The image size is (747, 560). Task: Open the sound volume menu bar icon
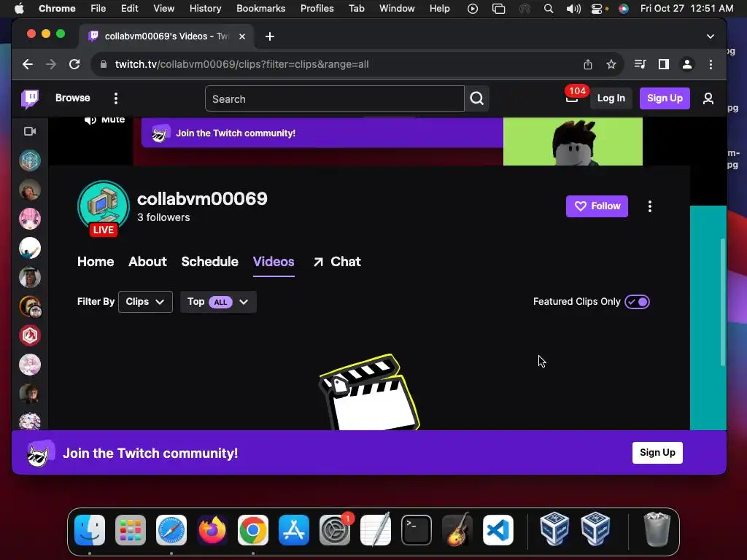point(573,8)
